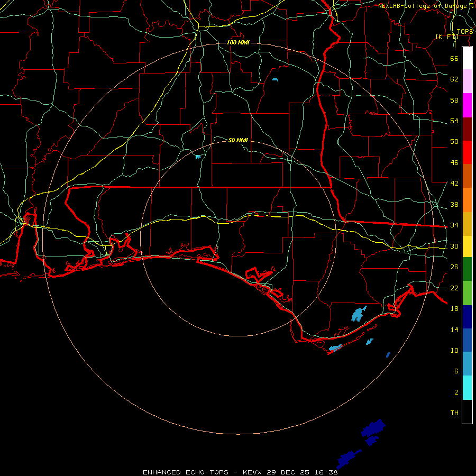476x476 pixels.
Task: Click the "50 NMI" range ring label
Action: [x=238, y=140]
